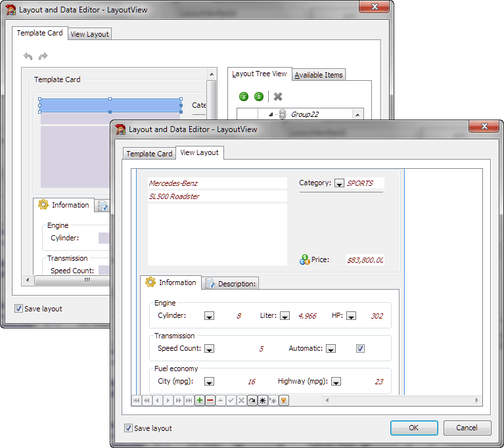504x448 pixels.
Task: Click the OK button
Action: 414,428
